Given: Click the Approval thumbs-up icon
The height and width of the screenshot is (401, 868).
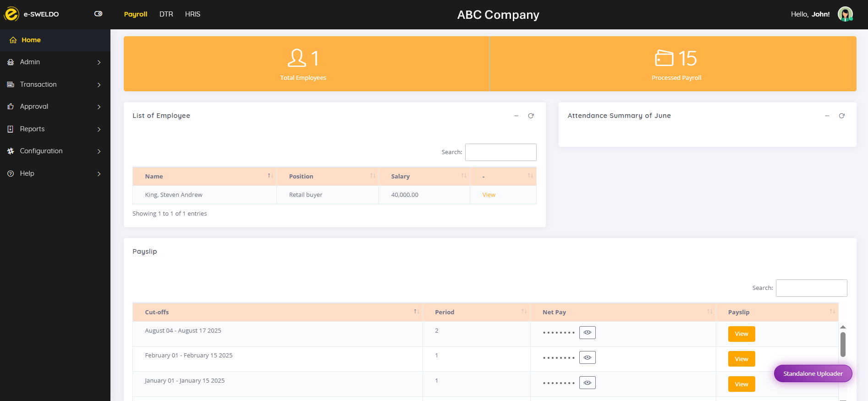Looking at the screenshot, I should click(x=11, y=106).
